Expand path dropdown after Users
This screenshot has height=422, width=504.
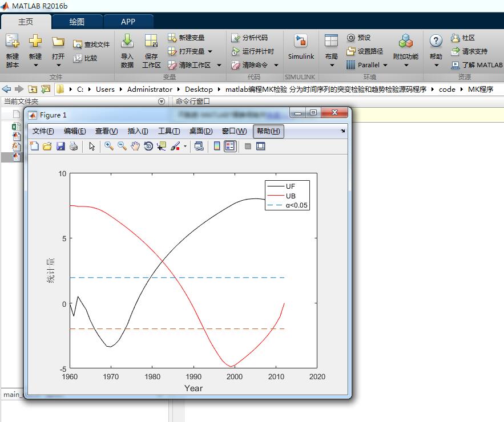click(x=121, y=90)
